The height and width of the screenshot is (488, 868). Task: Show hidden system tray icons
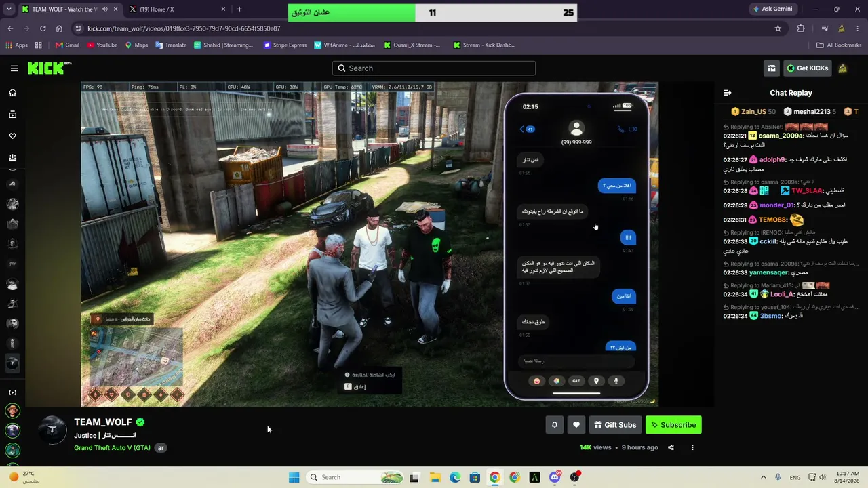pos(763,477)
